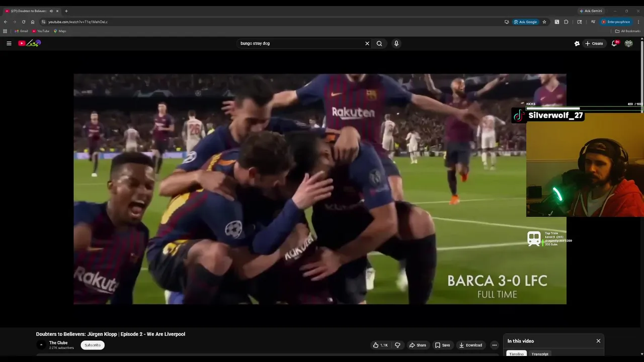Open the Maps bookmark
Screen dimensions: 644x362
(60, 31)
